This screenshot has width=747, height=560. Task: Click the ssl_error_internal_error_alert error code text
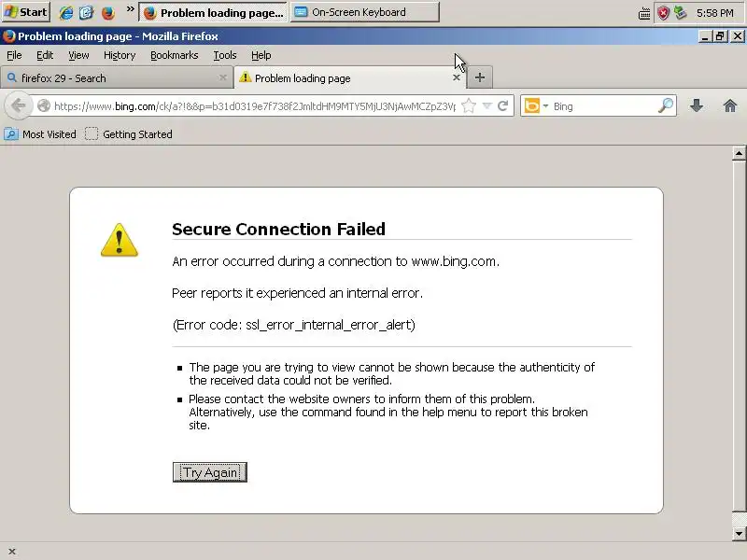331,325
